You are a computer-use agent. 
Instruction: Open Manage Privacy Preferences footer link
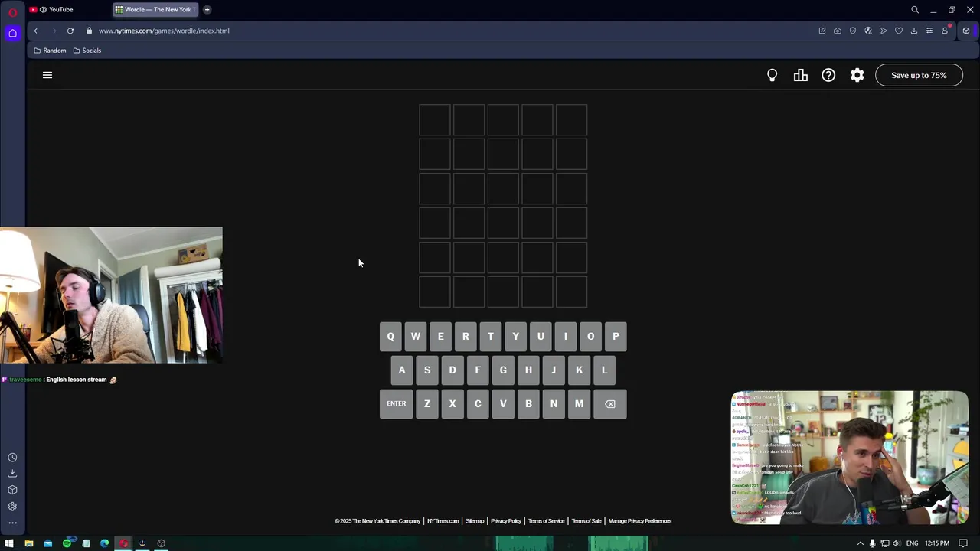640,521
